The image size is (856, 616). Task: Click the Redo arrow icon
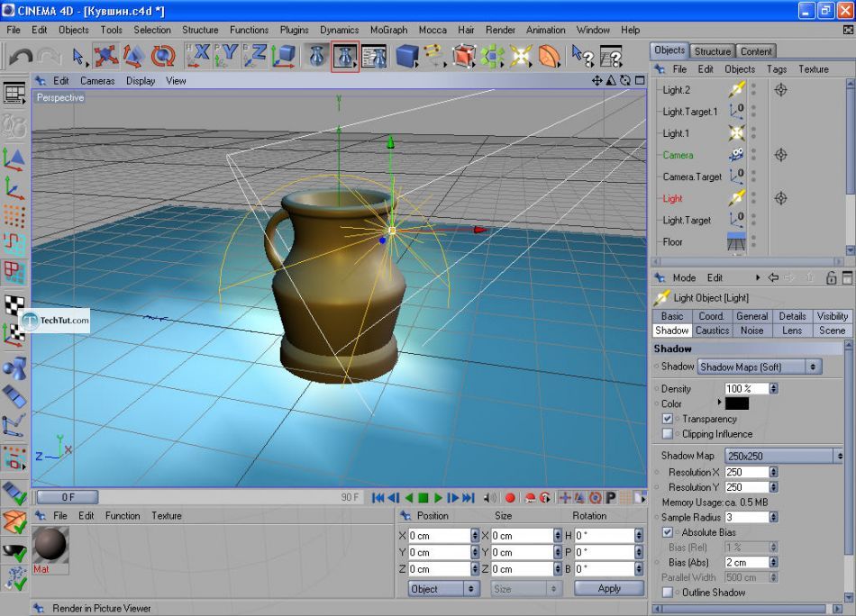coord(50,56)
